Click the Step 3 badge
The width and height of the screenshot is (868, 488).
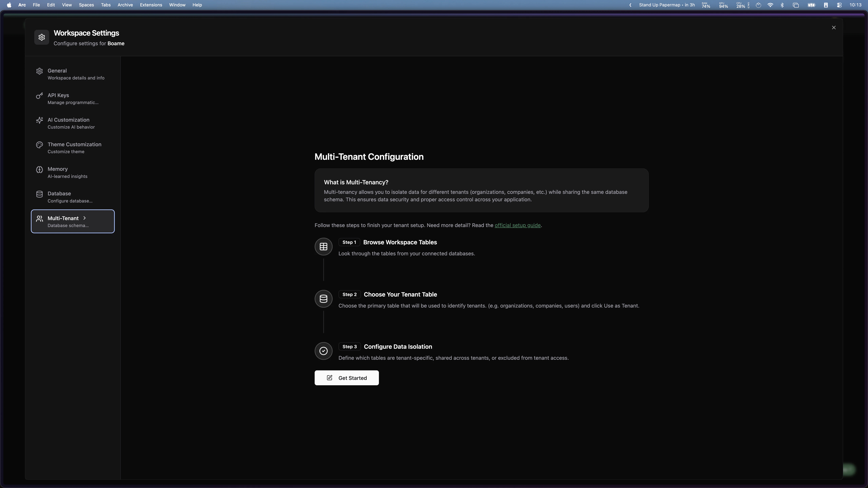pyautogui.click(x=349, y=347)
